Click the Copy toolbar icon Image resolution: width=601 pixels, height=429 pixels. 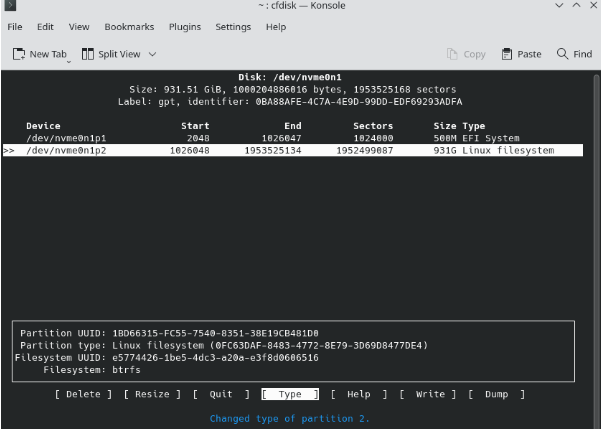click(452, 54)
